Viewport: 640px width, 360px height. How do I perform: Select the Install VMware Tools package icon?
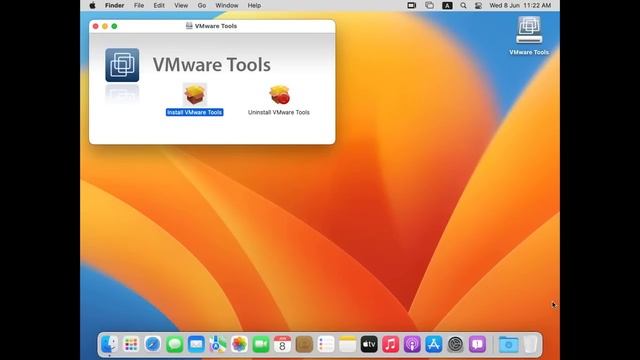(x=195, y=94)
